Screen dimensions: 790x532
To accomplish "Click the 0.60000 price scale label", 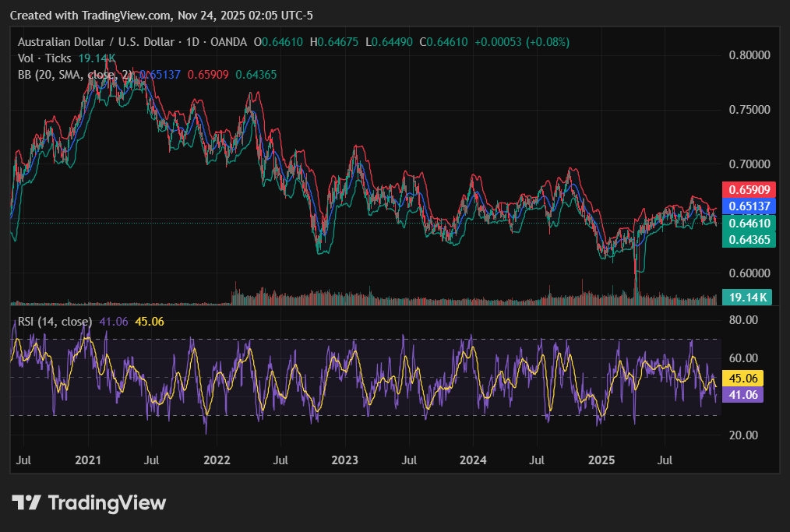I will 749,273.
